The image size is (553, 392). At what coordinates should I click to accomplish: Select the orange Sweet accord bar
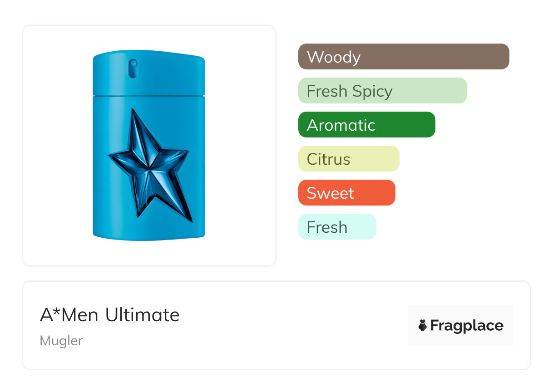point(346,193)
